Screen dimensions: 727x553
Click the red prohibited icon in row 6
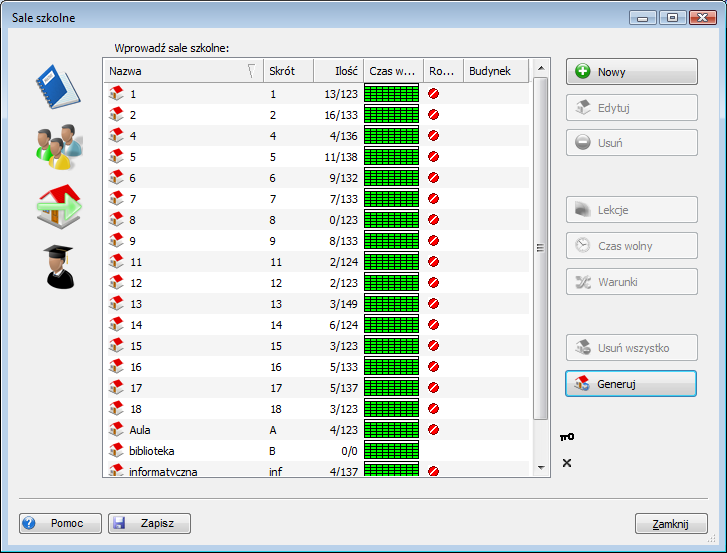[x=434, y=178]
